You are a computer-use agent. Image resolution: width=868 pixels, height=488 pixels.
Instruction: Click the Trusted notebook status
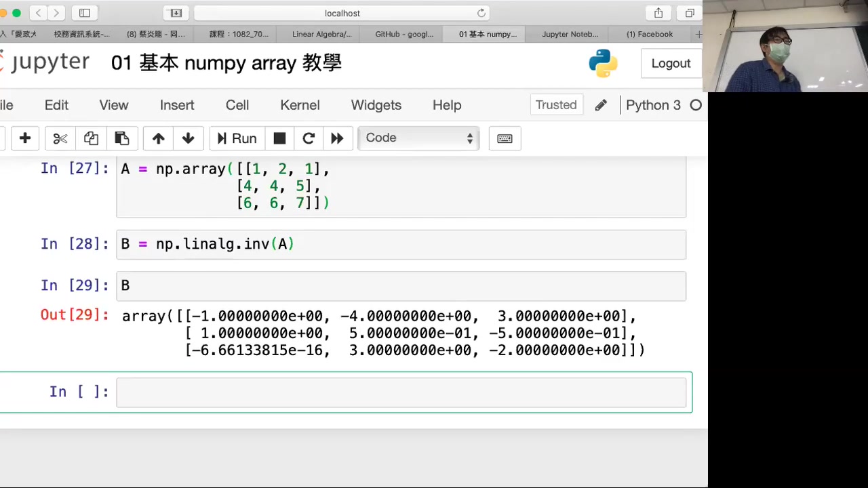point(556,105)
